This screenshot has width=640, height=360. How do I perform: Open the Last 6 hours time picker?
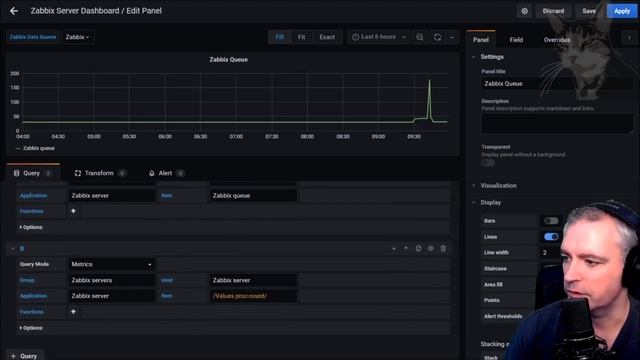click(379, 37)
